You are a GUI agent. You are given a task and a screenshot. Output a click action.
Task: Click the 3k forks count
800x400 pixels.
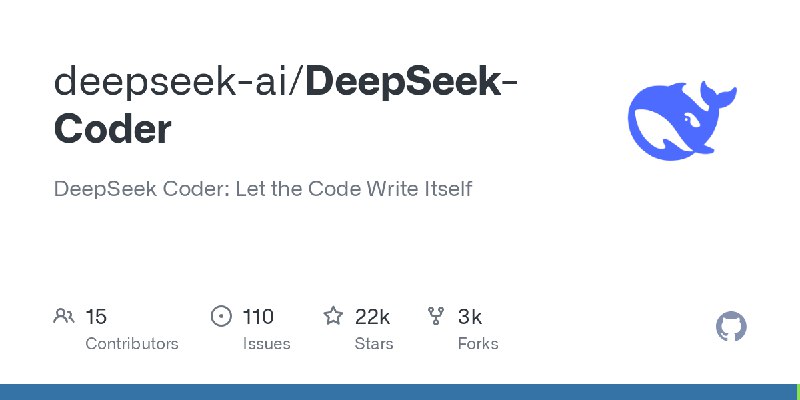click(x=469, y=317)
